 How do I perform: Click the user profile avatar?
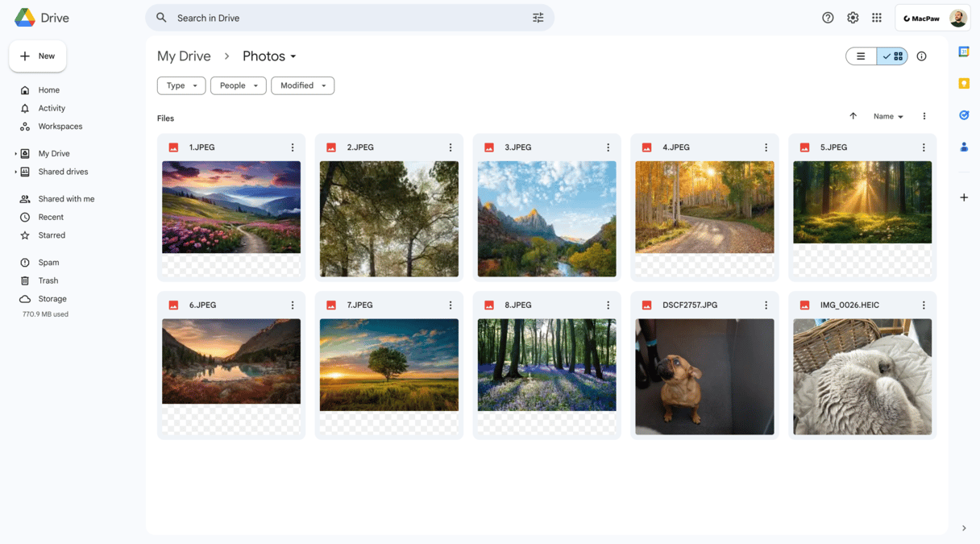tap(957, 18)
